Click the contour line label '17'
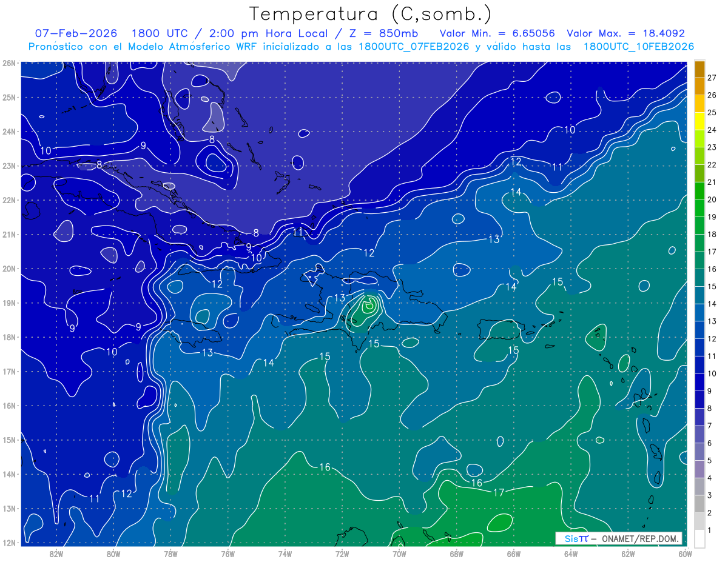Image resolution: width=728 pixels, height=562 pixels. [499, 492]
